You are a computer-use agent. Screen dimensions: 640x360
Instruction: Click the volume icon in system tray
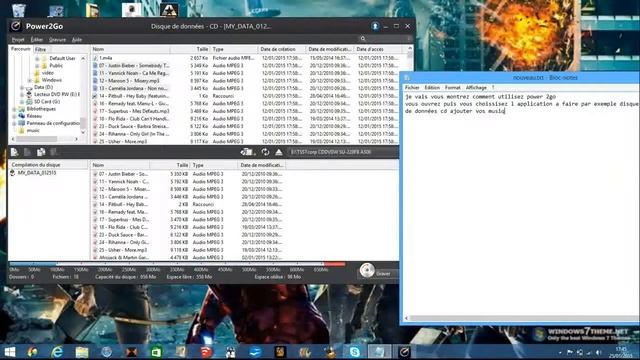click(x=598, y=352)
